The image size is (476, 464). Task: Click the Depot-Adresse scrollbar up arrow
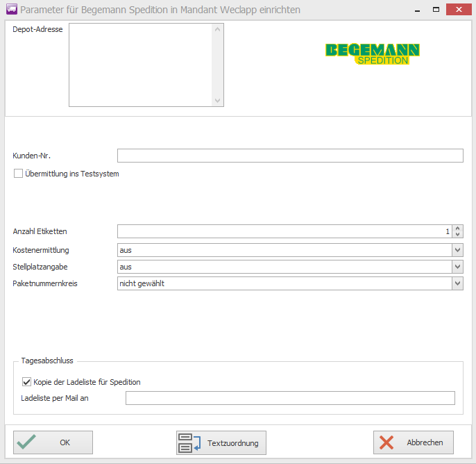[217, 29]
